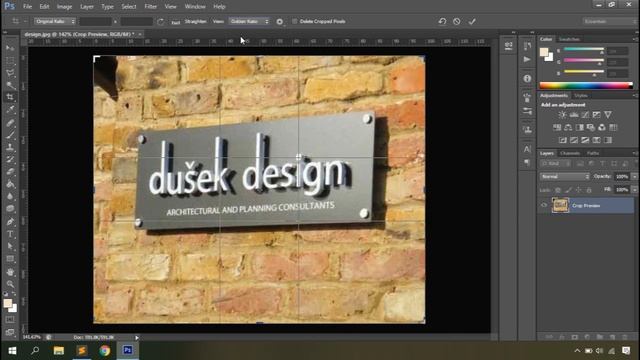640x360 pixels.
Task: Select the History Brush tool
Action: 10,160
